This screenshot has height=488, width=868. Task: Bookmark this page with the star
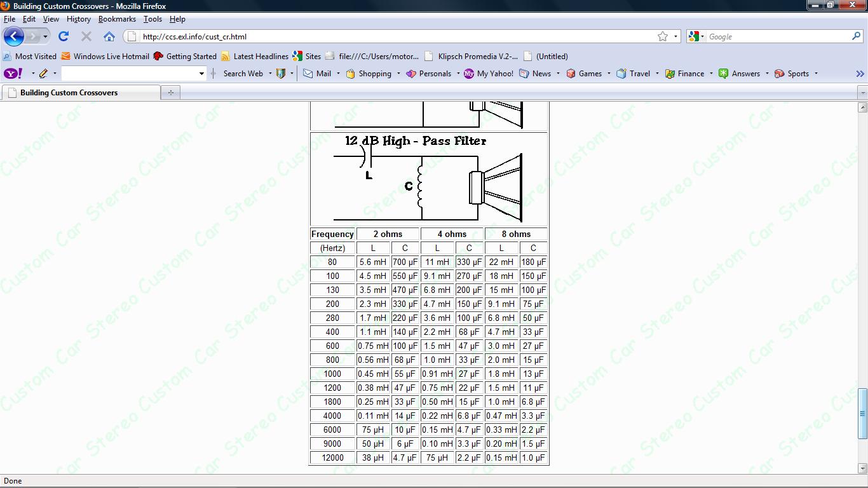tap(663, 36)
